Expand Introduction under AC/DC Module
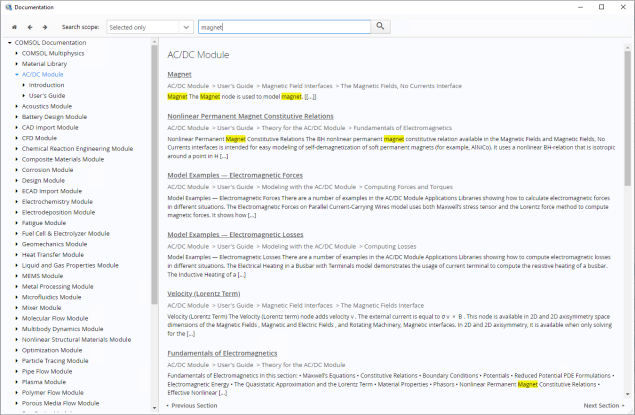This screenshot has width=635, height=415. 23,85
